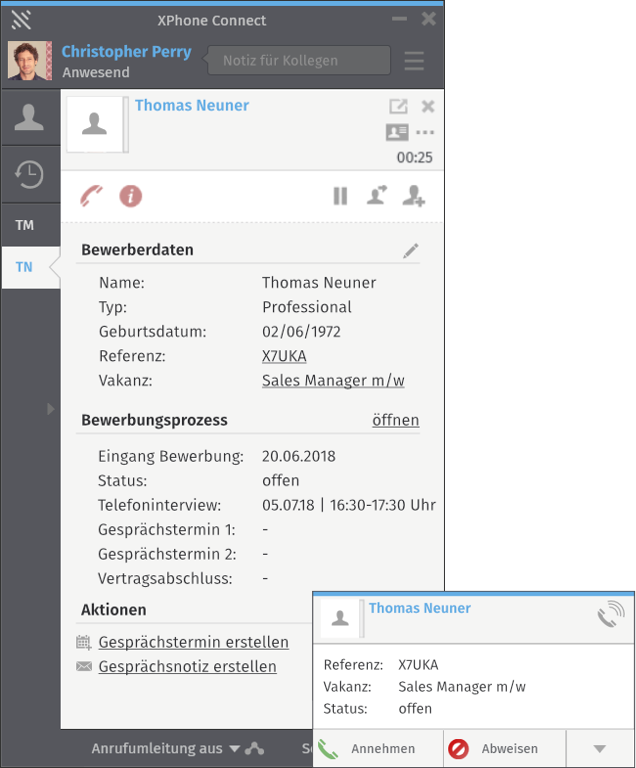Select the Eingang Bewerbung date 20.06.2018
Viewport: 636px width, 768px height.
click(x=299, y=456)
